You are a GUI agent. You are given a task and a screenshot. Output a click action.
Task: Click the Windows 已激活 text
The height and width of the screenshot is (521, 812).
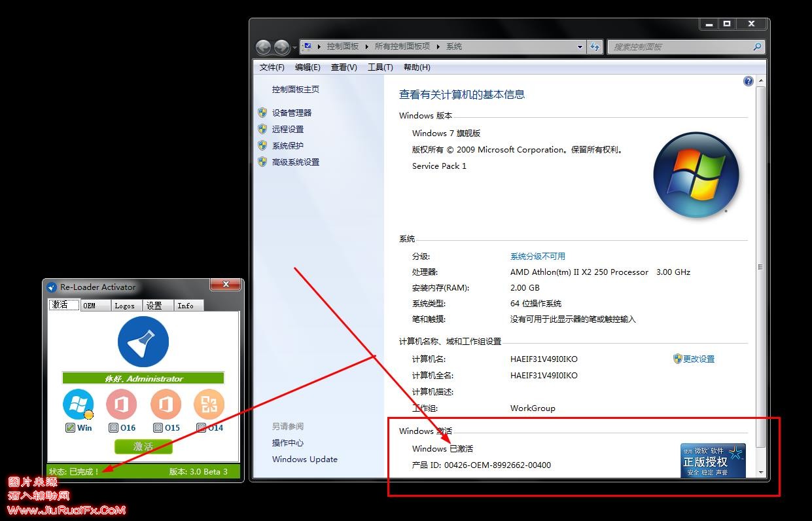[x=442, y=448]
